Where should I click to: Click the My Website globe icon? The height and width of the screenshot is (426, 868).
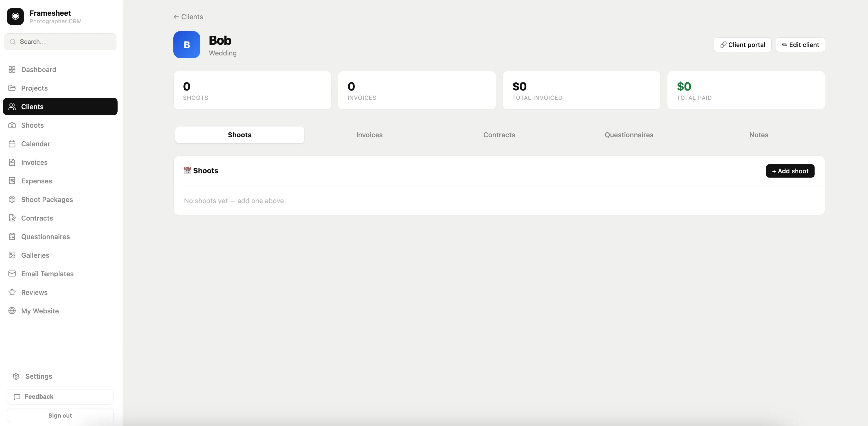click(12, 311)
